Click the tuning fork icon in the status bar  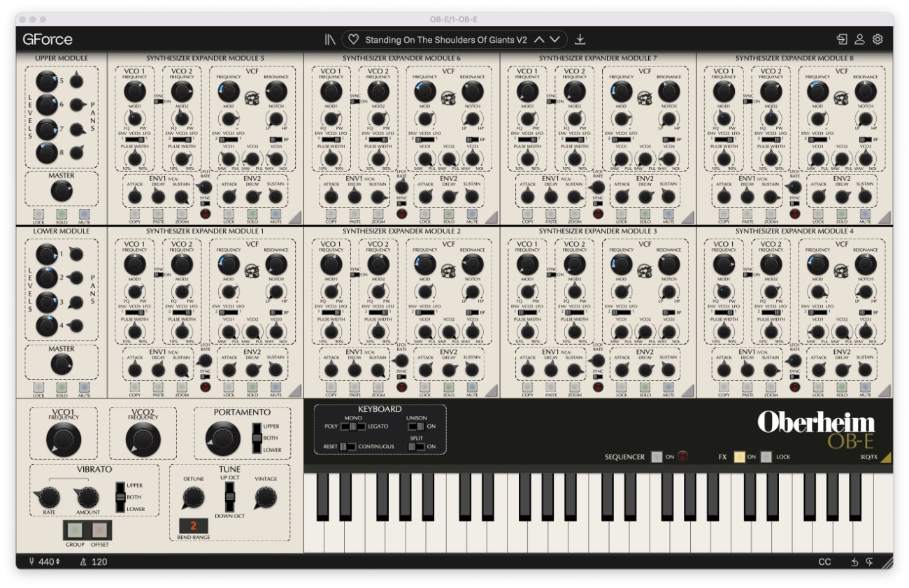(32, 561)
